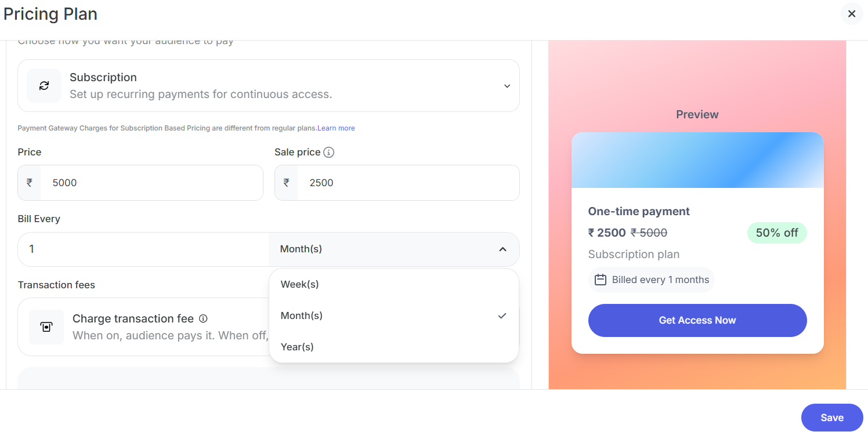Click the Save button
868x435 pixels.
coord(831,418)
